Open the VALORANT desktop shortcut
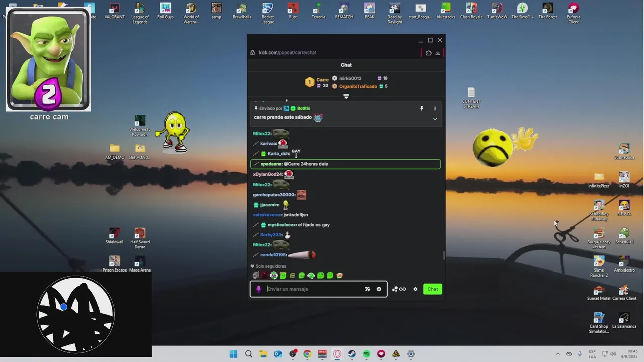 tap(114, 12)
